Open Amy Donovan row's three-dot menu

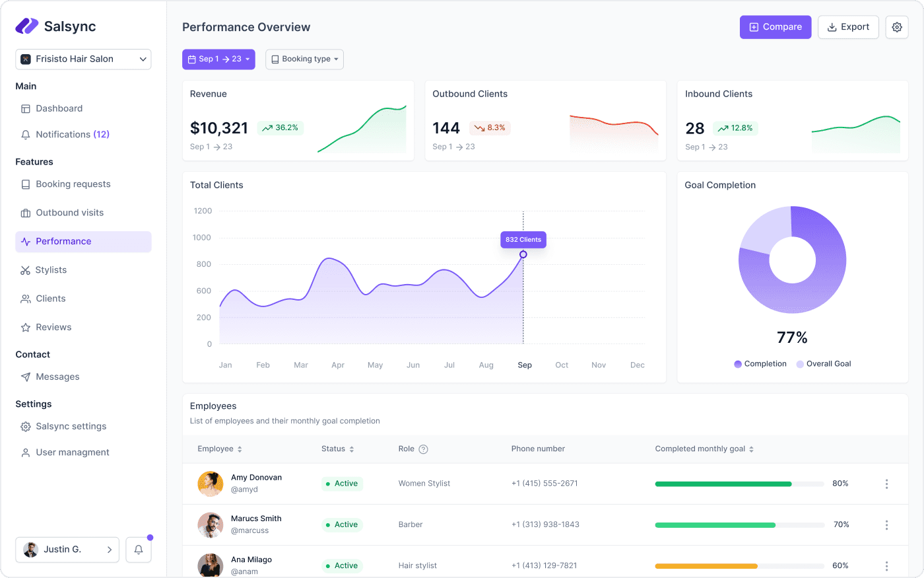click(886, 484)
